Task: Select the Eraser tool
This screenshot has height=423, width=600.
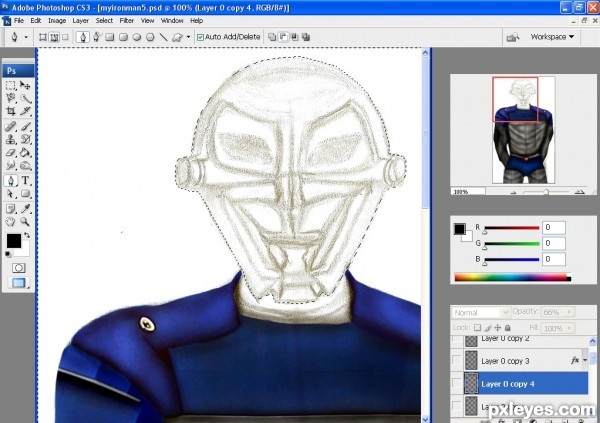Action: point(11,152)
